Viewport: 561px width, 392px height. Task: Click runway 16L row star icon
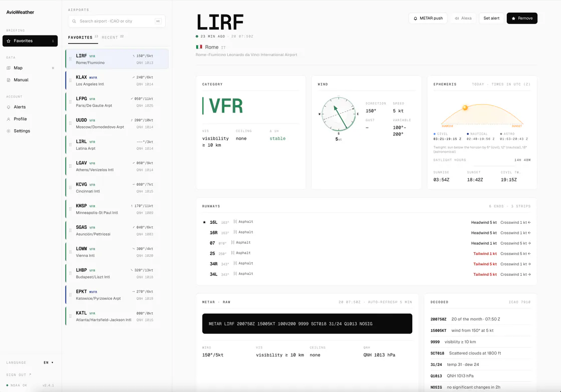point(204,222)
